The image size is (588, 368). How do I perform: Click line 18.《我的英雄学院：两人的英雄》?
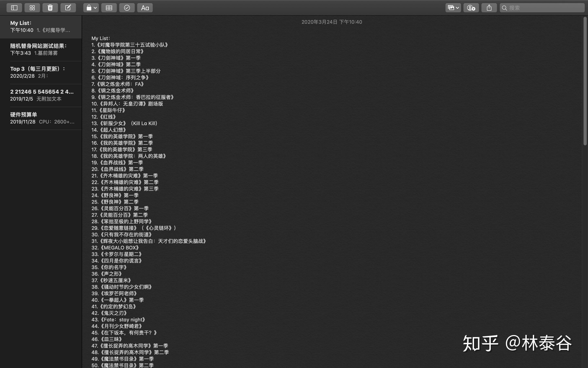(x=129, y=156)
